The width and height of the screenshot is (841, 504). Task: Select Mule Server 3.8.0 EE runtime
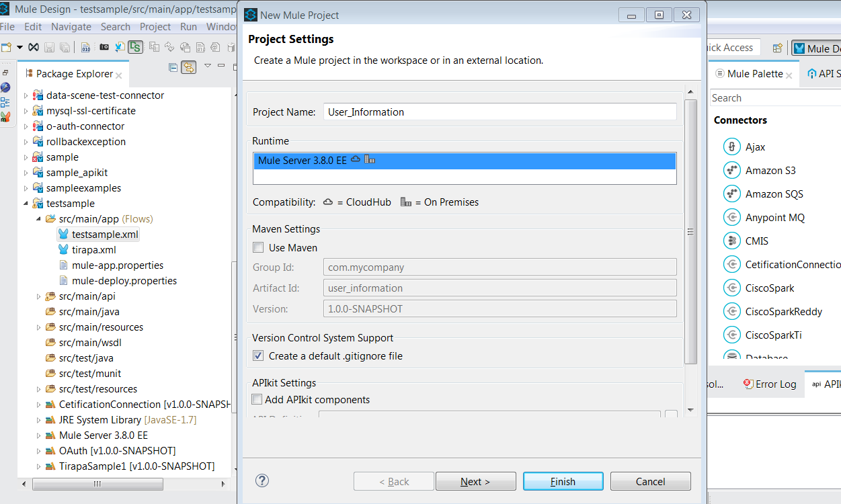point(465,161)
